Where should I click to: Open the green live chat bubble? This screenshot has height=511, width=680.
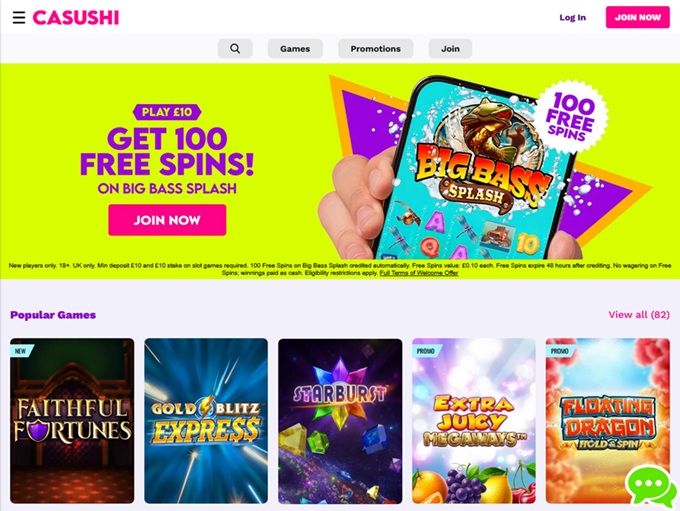[x=651, y=486]
